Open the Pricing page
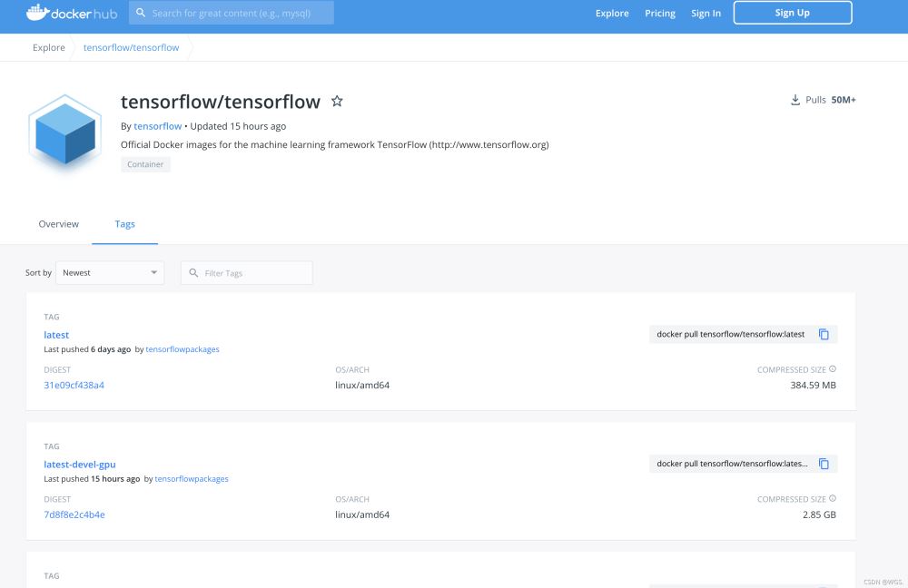The height and width of the screenshot is (588, 908). (660, 13)
